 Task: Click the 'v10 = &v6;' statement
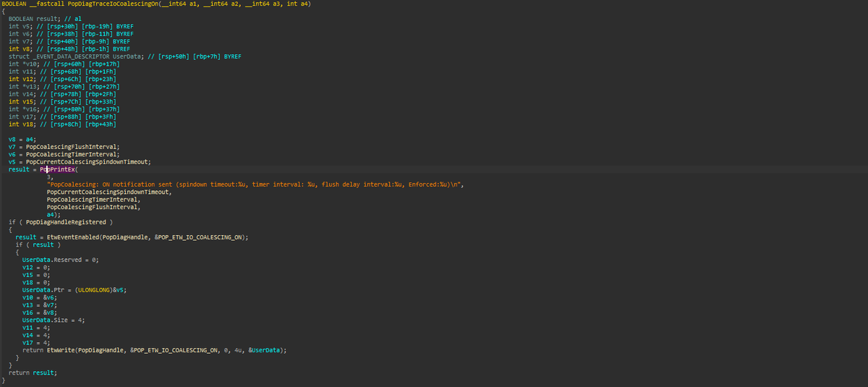(41, 296)
